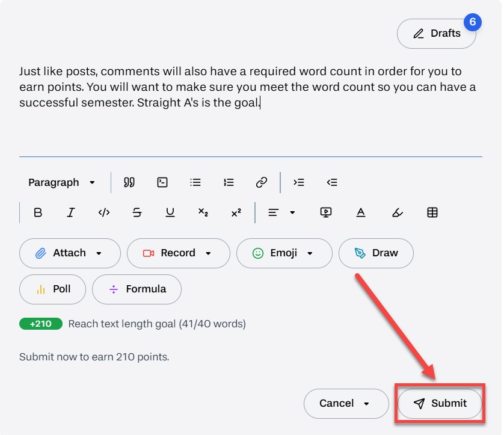The height and width of the screenshot is (435, 504).
Task: Click 'Submit now to earn 210 points.' text
Action: [x=94, y=357]
